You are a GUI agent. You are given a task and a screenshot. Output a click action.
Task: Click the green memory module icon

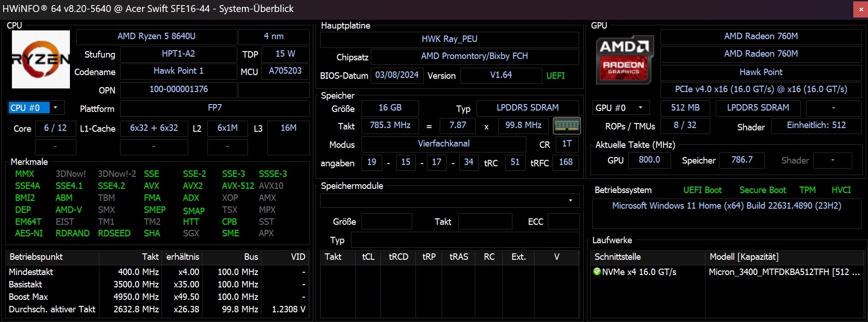(x=567, y=125)
